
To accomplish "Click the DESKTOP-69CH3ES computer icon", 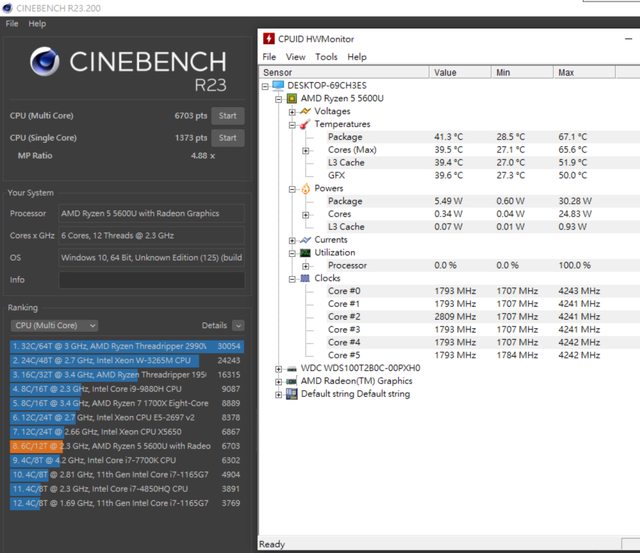I will [278, 86].
